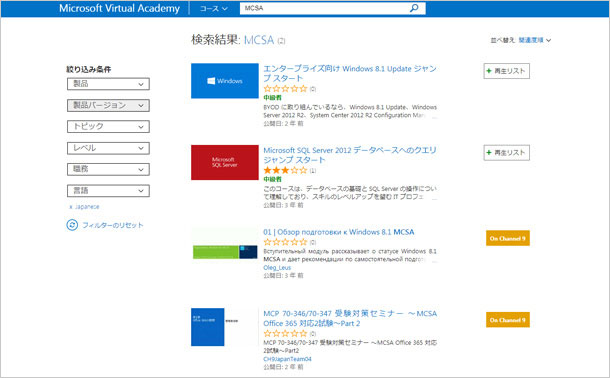Viewport: 610px width, 378px height.
Task: Open SQL Server 2012 クエリ course title
Action: click(350, 155)
